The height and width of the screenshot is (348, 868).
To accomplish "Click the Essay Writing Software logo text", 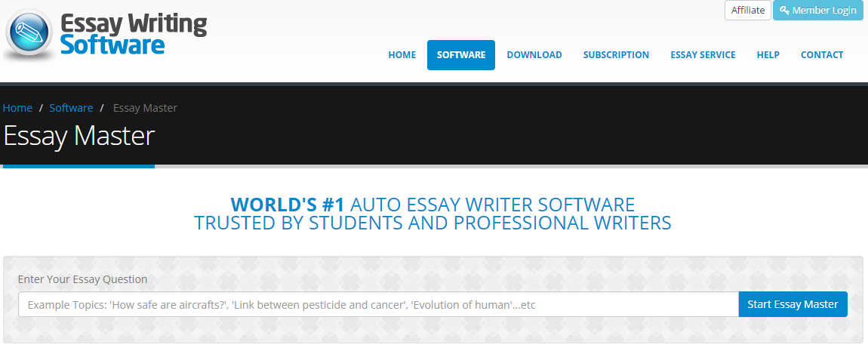I will tap(134, 34).
